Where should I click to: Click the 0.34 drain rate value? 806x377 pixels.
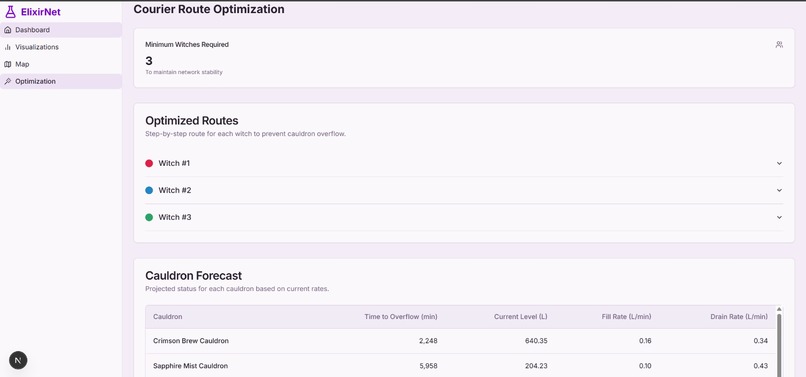pyautogui.click(x=762, y=341)
